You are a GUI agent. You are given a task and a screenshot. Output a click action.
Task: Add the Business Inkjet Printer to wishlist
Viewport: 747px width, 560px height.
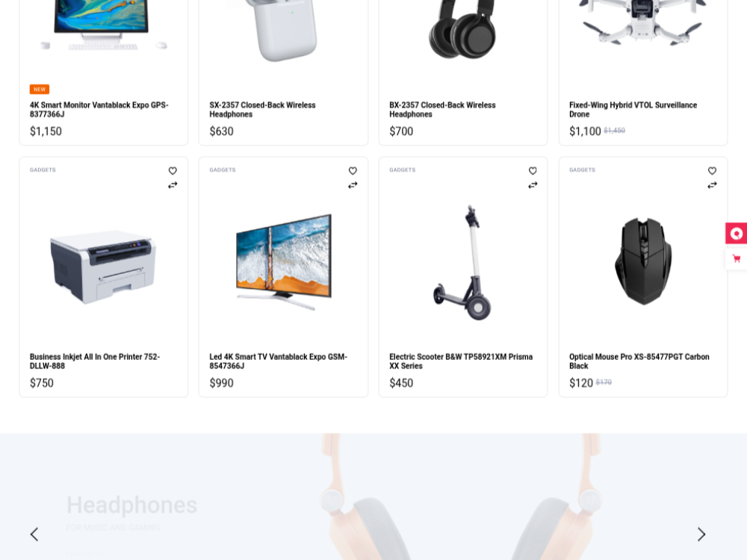coord(173,170)
